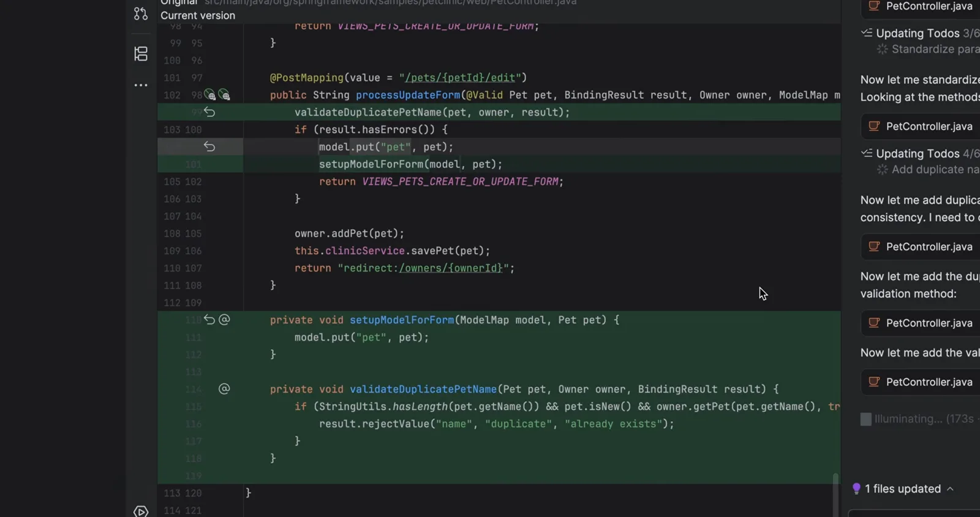The image size is (980, 517).
Task: Revert the added validateDuplicatePetName(pet, owner, result) call line
Action: [209, 112]
